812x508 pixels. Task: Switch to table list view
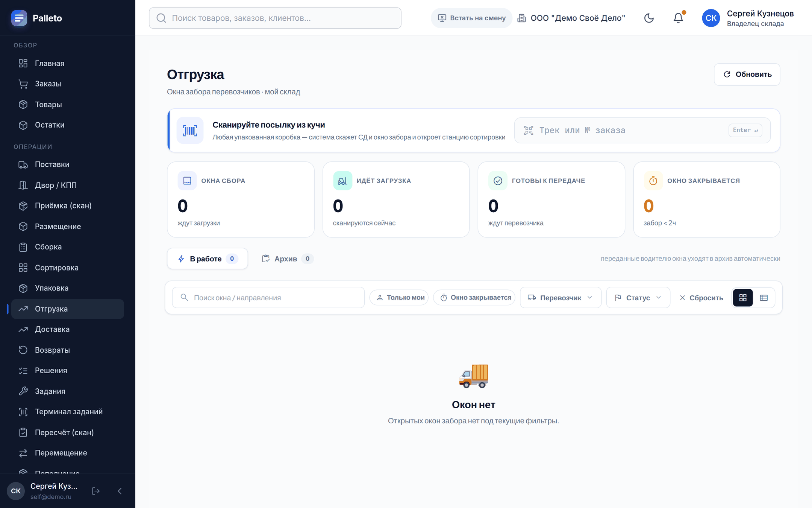click(764, 298)
